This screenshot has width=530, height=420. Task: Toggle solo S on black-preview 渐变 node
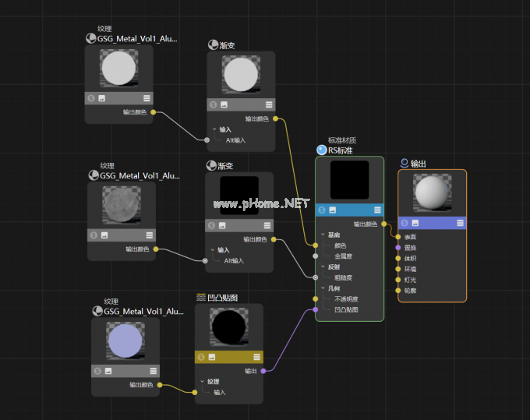[x=211, y=225]
